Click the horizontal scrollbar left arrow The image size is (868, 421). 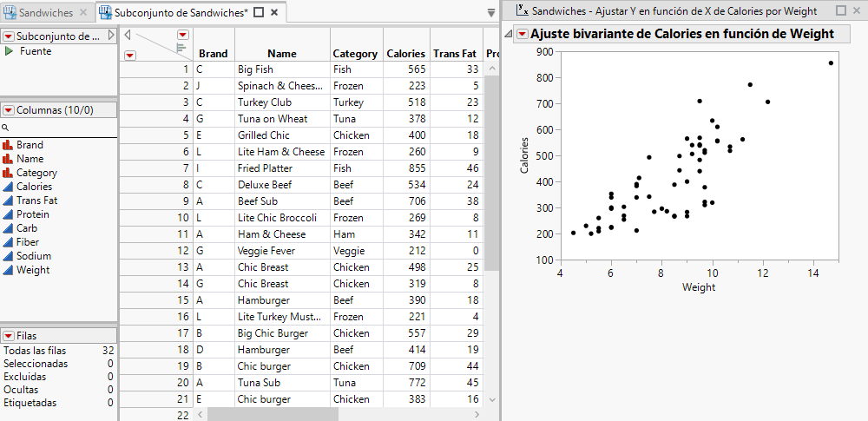201,414
